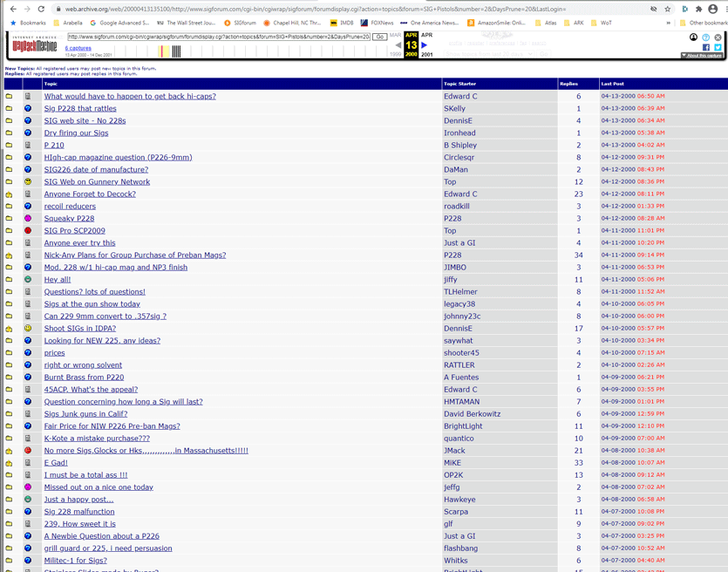This screenshot has width=728, height=572.
Task: Click folder icon for Sig P228 that rattles
Action: [9, 108]
